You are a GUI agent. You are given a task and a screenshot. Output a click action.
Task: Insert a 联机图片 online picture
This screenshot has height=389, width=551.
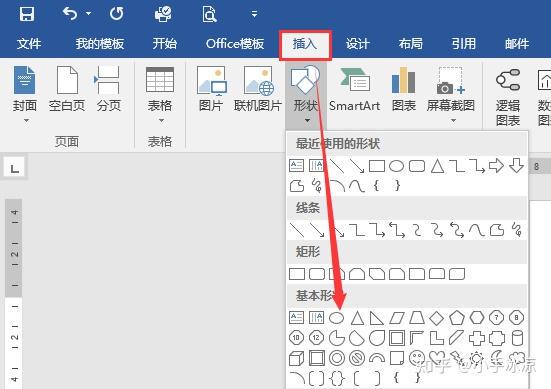pyautogui.click(x=258, y=90)
